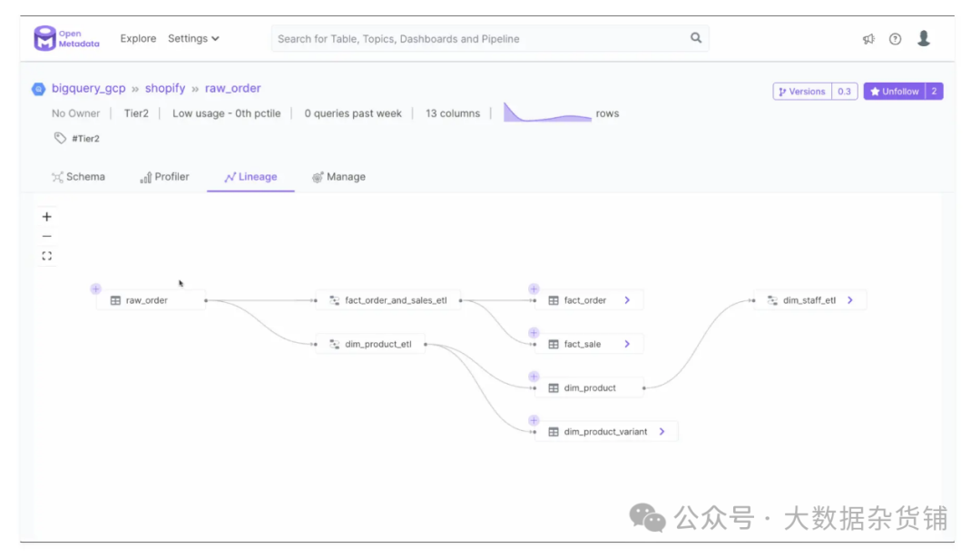Viewport: 980px width, 558px height.
Task: Expand the fact_order node chevron
Action: (x=627, y=300)
